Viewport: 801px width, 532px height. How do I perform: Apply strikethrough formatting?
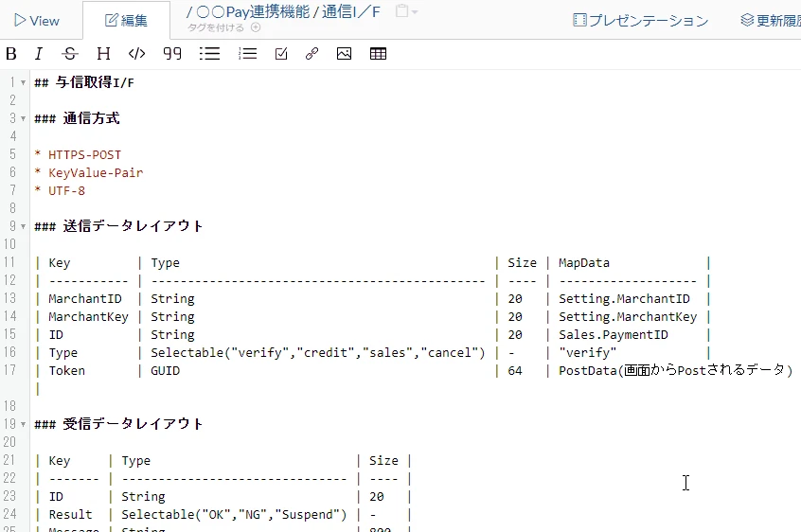point(70,54)
